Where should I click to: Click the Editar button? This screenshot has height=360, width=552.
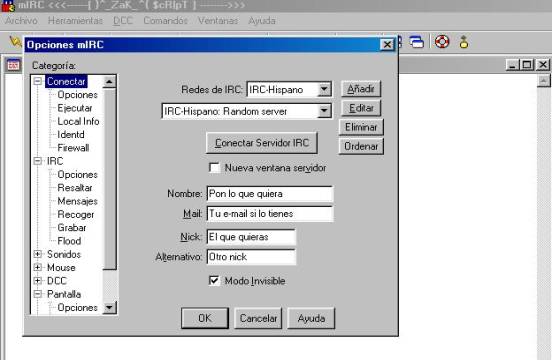[x=361, y=108]
